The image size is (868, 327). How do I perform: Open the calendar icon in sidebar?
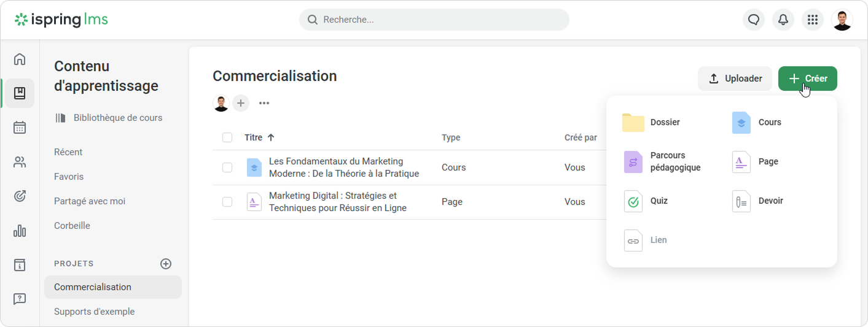[20, 128]
